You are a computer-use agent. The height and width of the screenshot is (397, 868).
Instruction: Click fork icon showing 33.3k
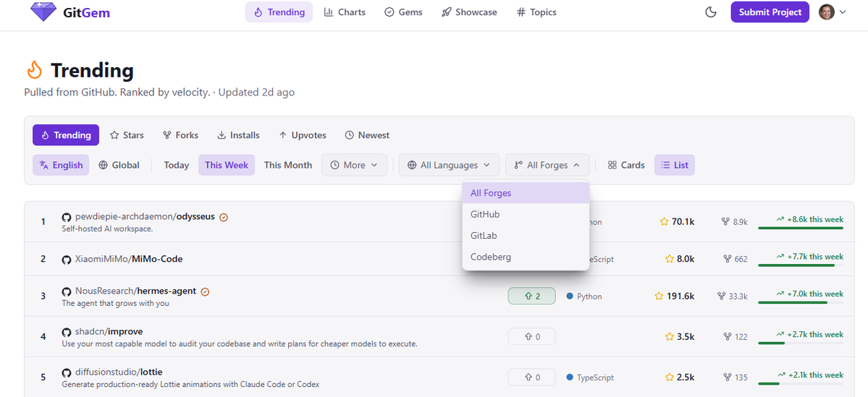(x=721, y=296)
